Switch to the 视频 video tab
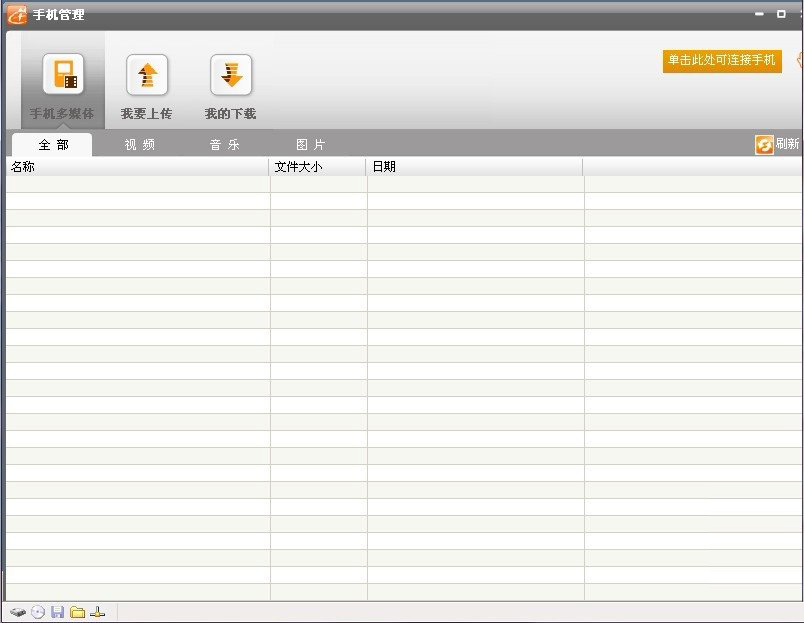The width and height of the screenshot is (804, 623). click(x=139, y=145)
